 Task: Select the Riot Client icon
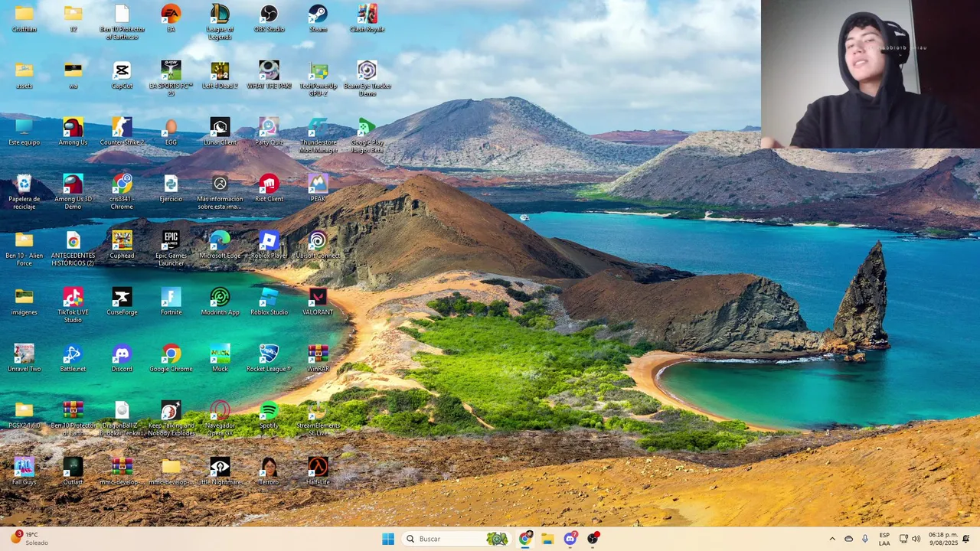(x=269, y=188)
